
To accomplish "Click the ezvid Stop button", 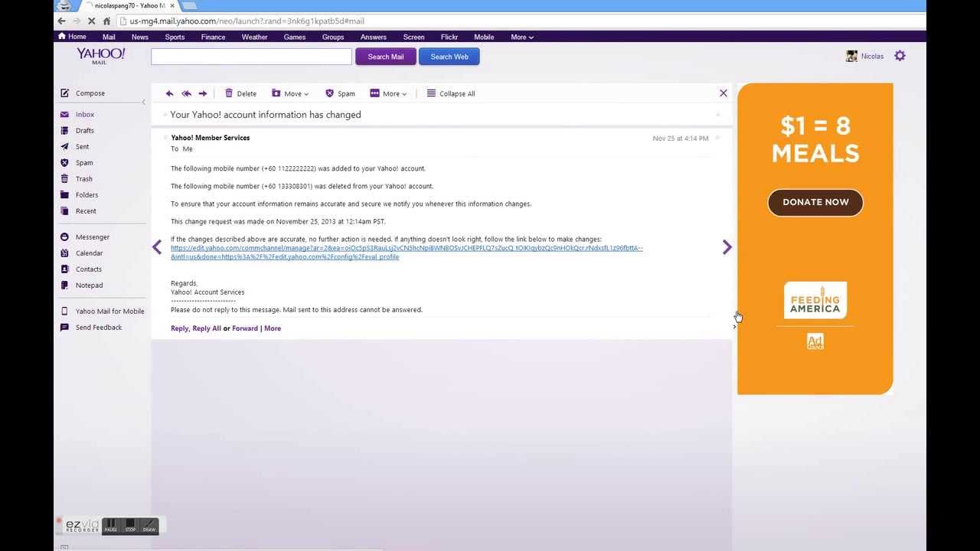I will [x=130, y=525].
